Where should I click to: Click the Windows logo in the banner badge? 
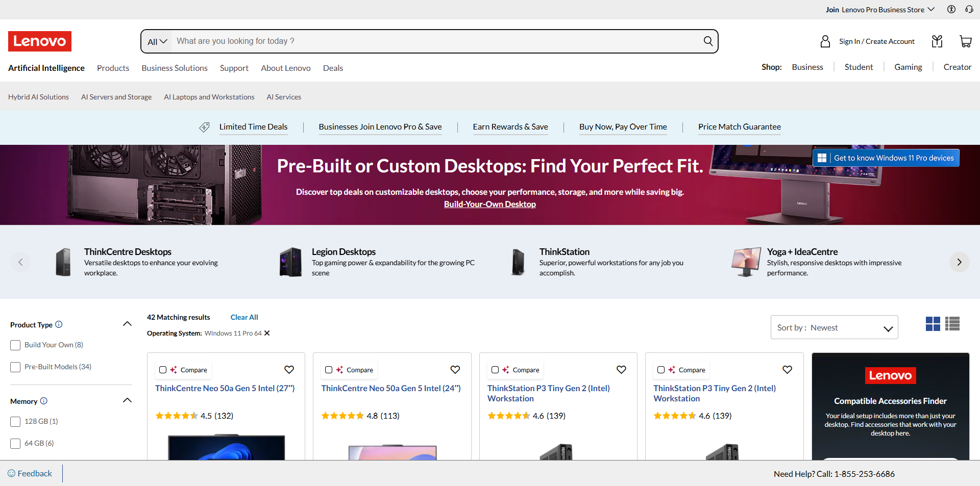(822, 158)
